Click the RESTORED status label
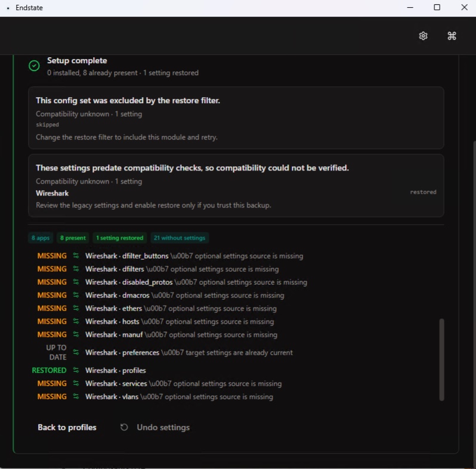476x469 pixels. pos(49,371)
